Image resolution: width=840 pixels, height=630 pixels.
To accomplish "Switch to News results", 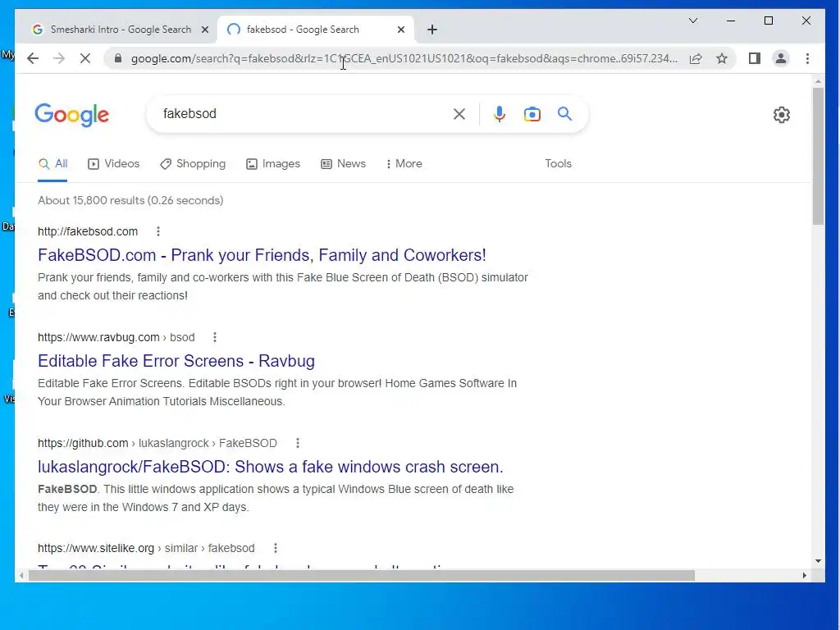I will (x=344, y=163).
